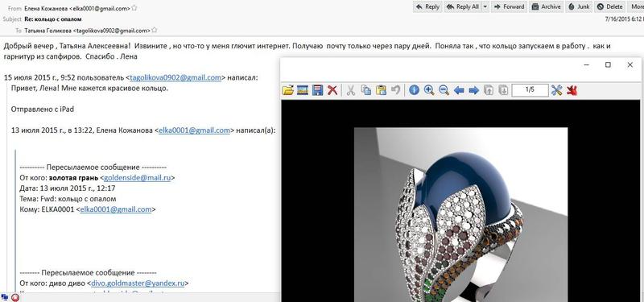Click recipient Татьяна Голикова in To field

(87, 31)
